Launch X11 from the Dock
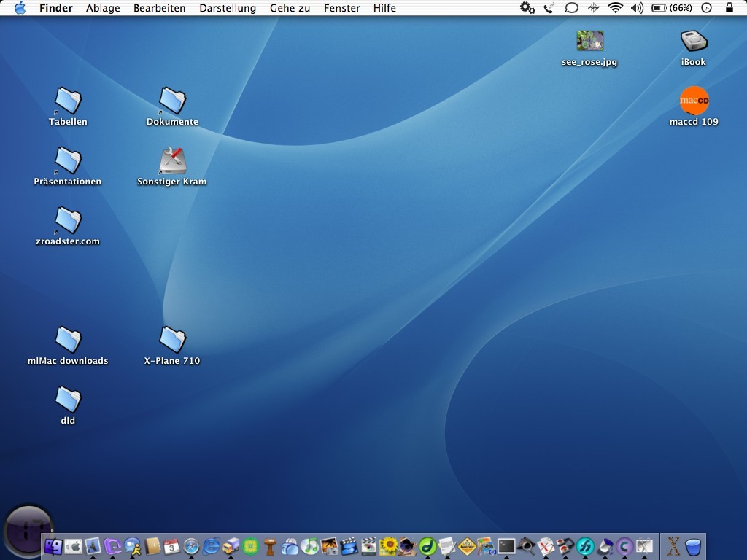The width and height of the screenshot is (747, 560). click(x=673, y=547)
